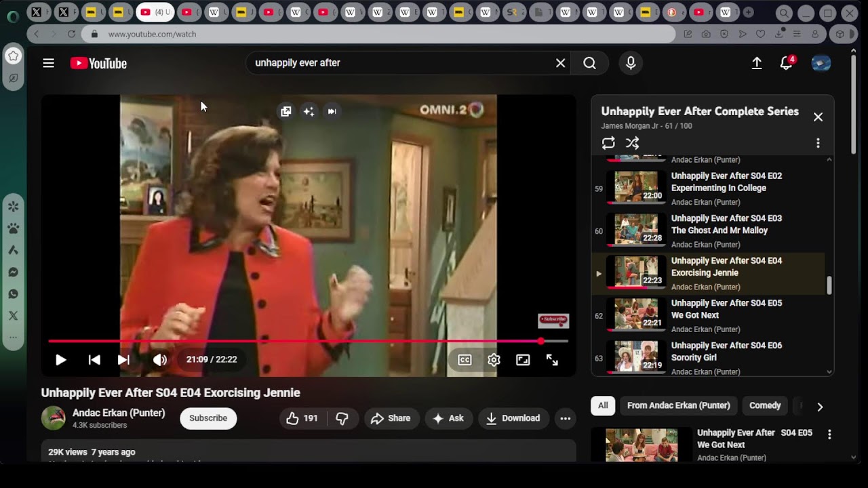Click the browser address bar
This screenshot has height=488, width=868.
[x=380, y=34]
